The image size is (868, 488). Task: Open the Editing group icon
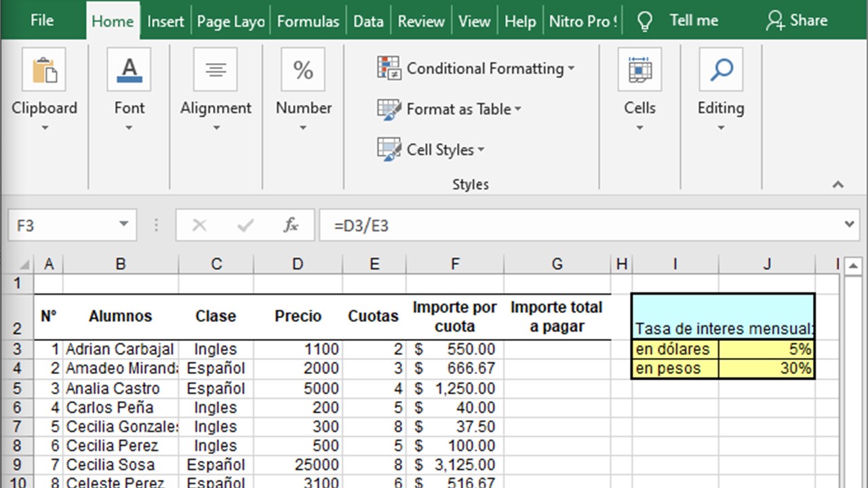[720, 70]
